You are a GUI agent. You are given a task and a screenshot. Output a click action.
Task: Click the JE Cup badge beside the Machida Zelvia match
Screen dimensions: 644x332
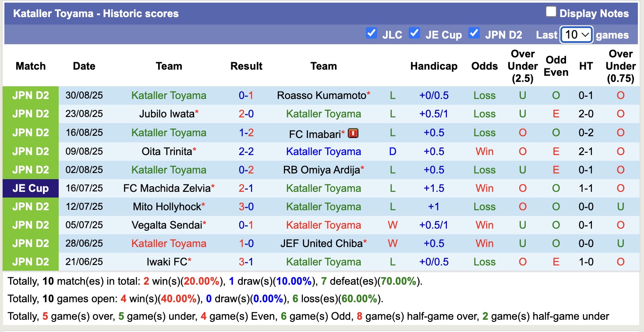click(x=30, y=188)
